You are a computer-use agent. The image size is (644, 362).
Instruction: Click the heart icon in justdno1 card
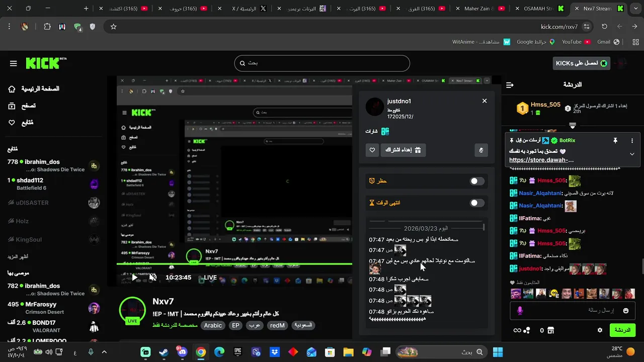(x=372, y=150)
